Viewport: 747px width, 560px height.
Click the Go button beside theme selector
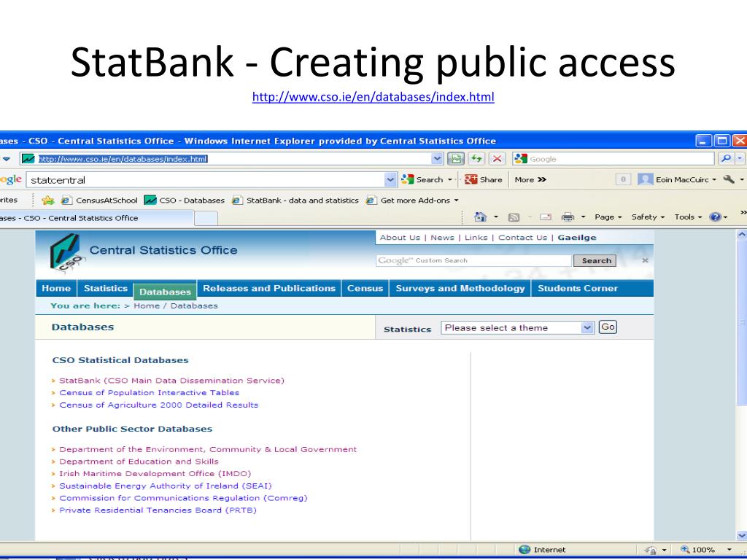click(608, 327)
